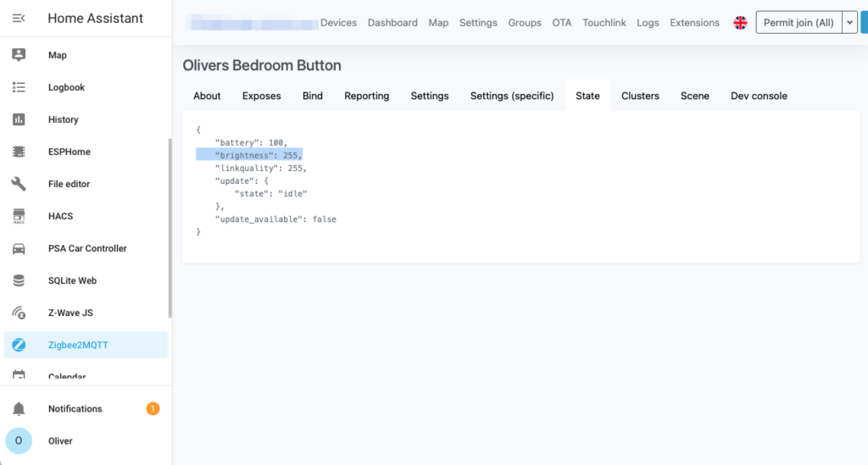Expand the Permit join dropdown arrow
This screenshot has width=868, height=465.
pyautogui.click(x=849, y=23)
